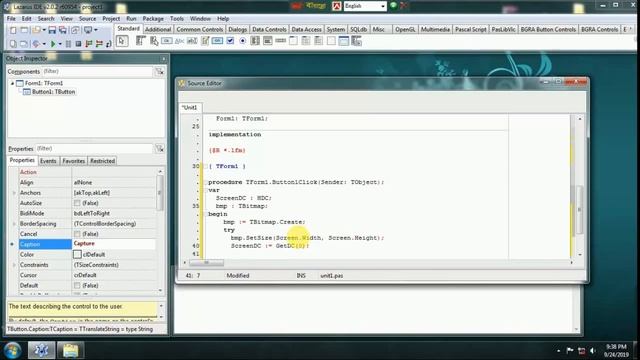The height and width of the screenshot is (360, 640).
Task: Select Button1: TButton in component tree
Action: pyautogui.click(x=53, y=92)
